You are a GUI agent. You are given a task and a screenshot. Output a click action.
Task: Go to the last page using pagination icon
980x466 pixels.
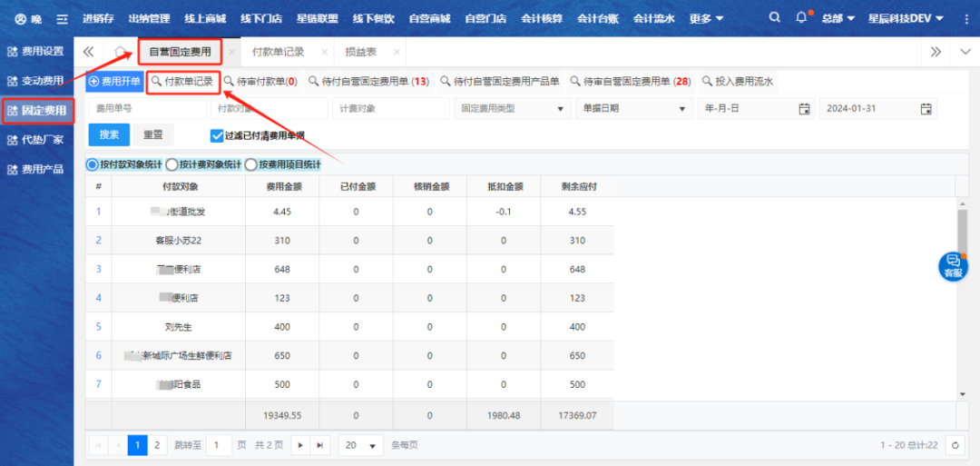pos(320,445)
